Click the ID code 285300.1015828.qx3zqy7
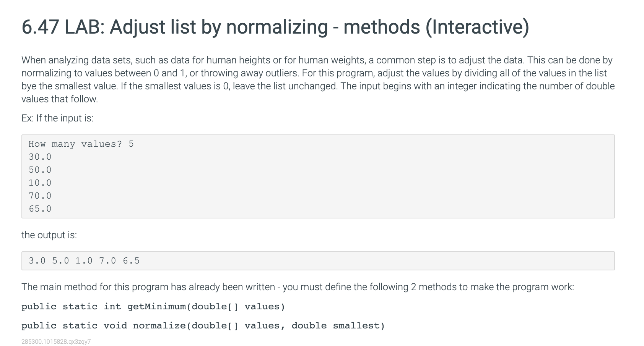 click(56, 342)
